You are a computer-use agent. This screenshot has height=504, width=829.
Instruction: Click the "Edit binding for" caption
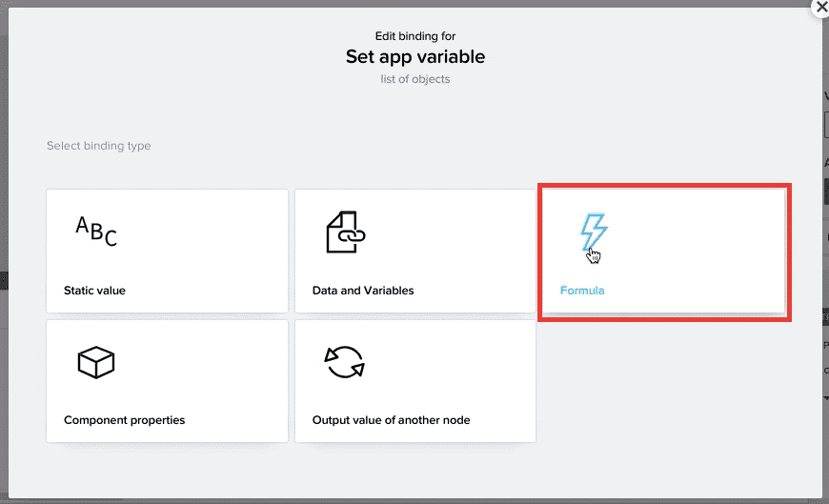pyautogui.click(x=415, y=36)
